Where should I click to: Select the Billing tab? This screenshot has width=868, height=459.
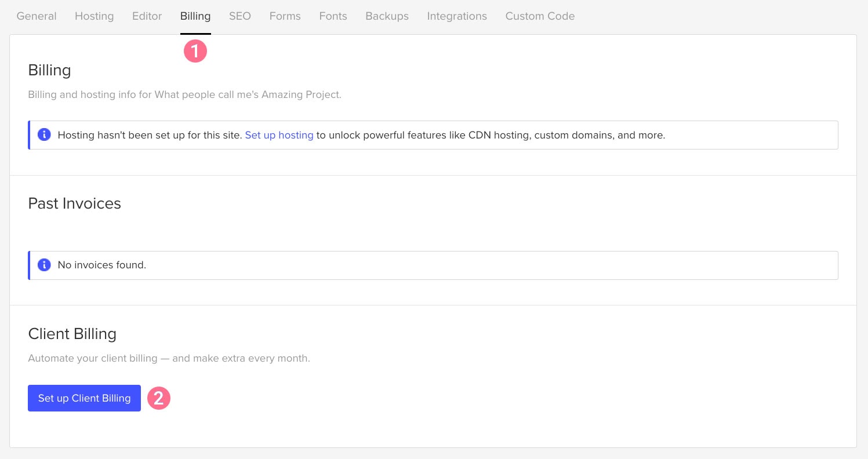[195, 16]
